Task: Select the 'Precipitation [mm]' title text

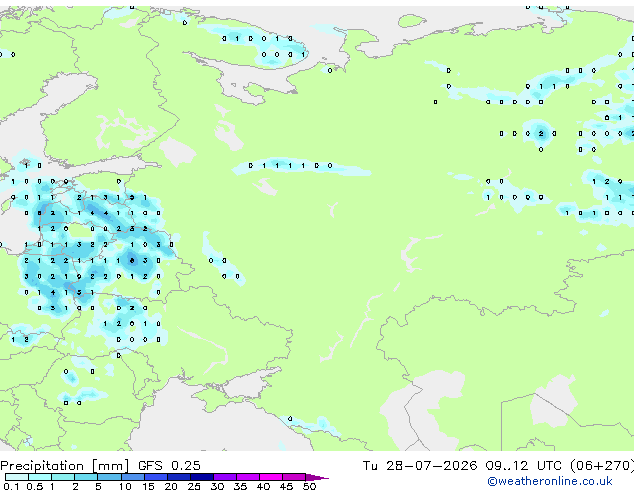Action: [x=65, y=466]
